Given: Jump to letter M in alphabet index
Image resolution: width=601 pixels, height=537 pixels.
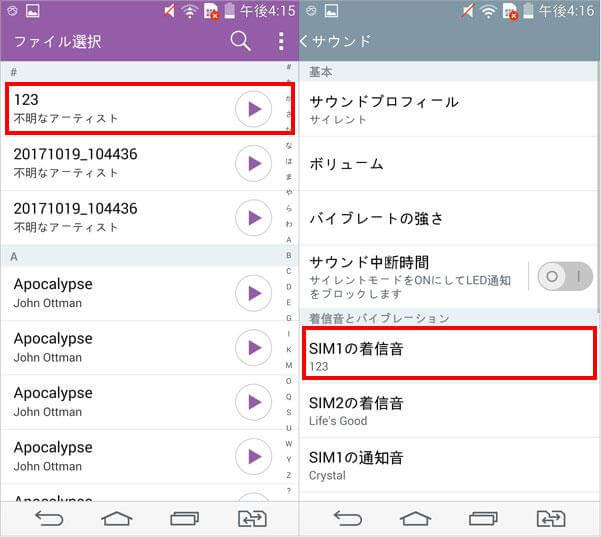Looking at the screenshot, I should [x=289, y=365].
